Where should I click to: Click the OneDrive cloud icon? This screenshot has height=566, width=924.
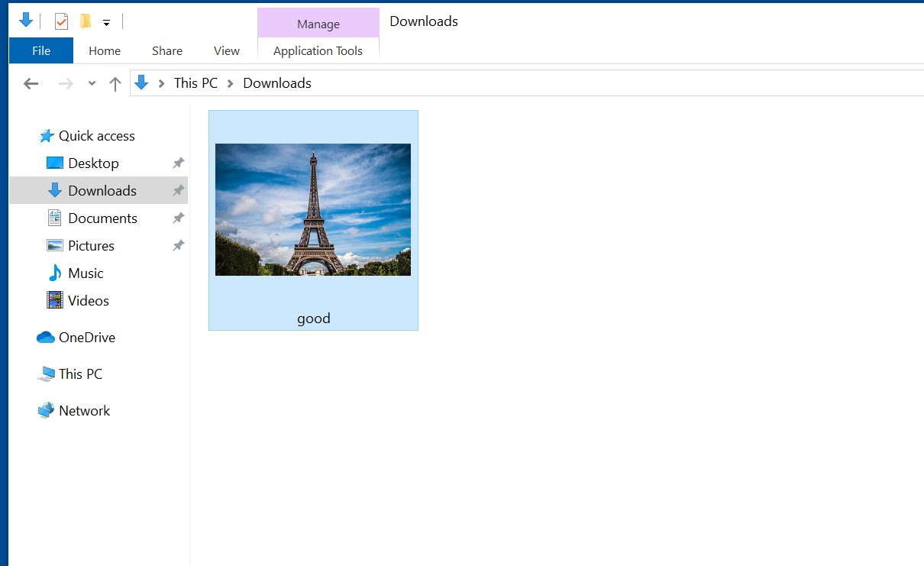(x=46, y=338)
